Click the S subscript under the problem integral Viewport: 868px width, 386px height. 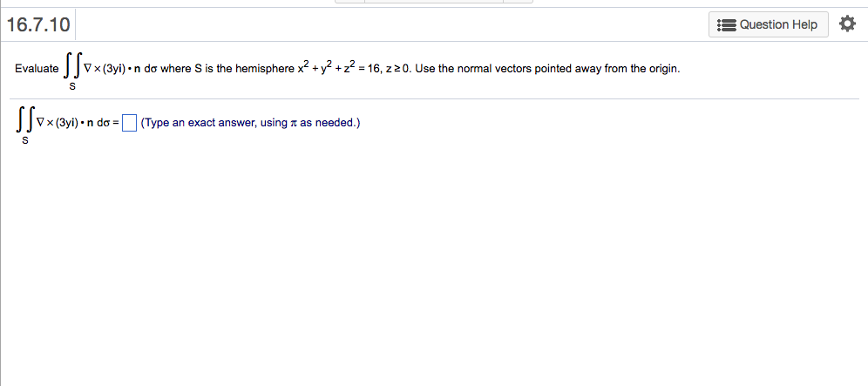[72, 87]
